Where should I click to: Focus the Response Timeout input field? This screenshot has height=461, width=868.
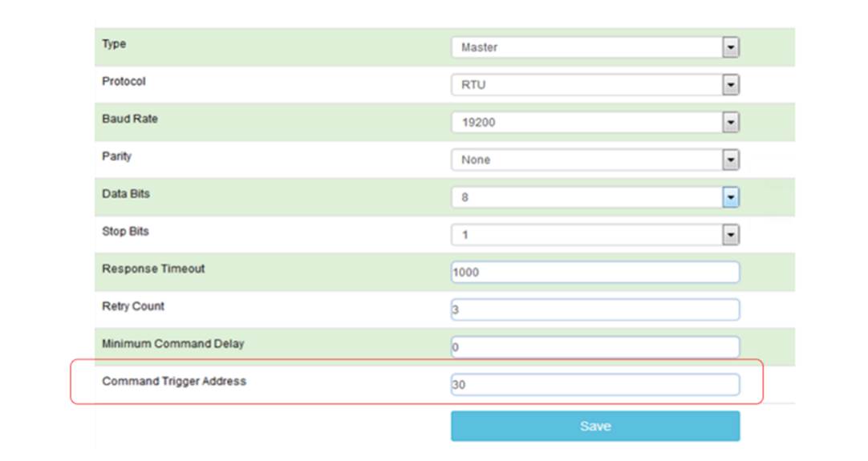(x=595, y=273)
